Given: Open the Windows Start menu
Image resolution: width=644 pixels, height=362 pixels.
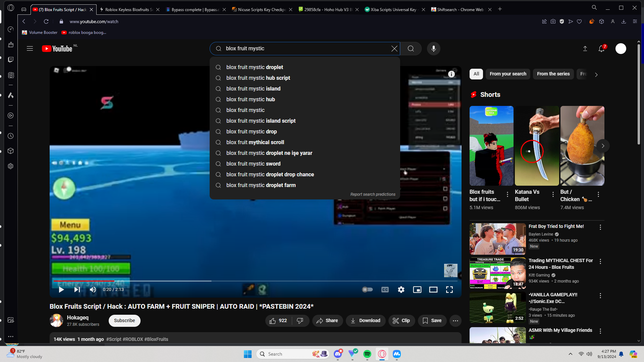Looking at the screenshot, I should (x=248, y=354).
